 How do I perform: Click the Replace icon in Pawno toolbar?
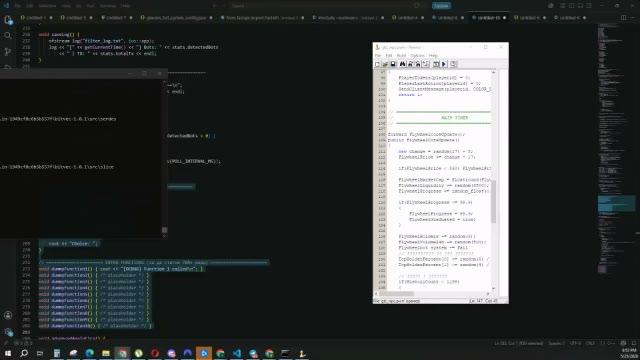(418, 64)
